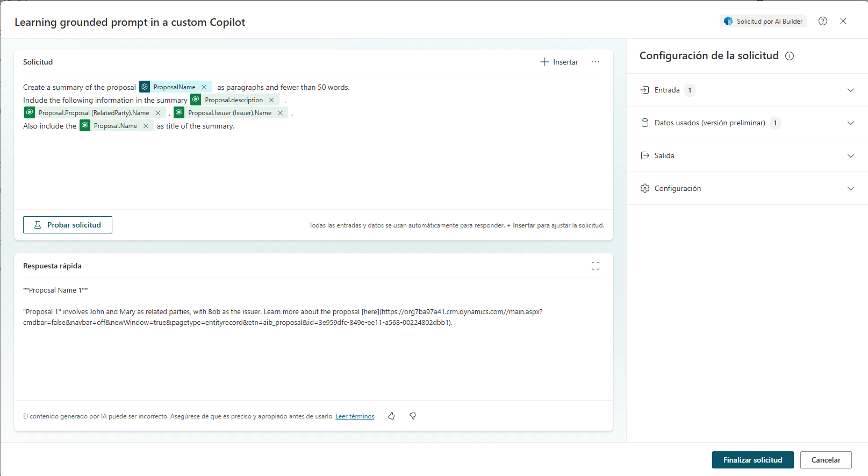Click the Salida output icon

(x=645, y=155)
